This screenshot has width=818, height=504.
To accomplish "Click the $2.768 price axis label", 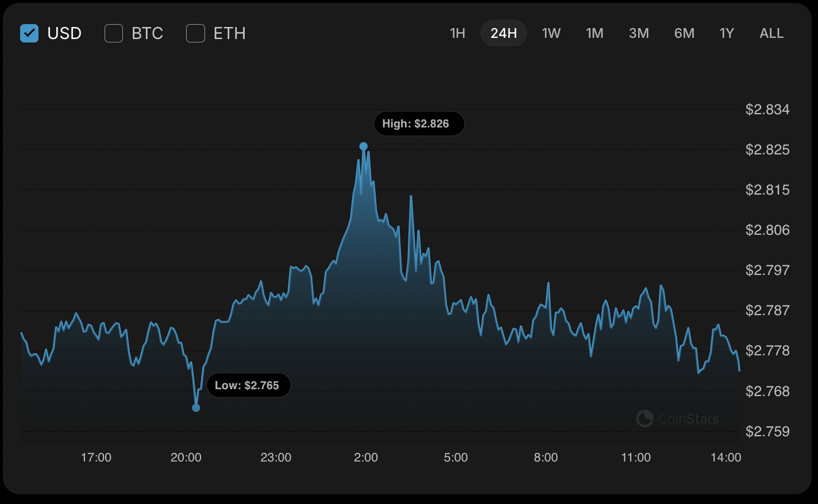I will point(767,391).
